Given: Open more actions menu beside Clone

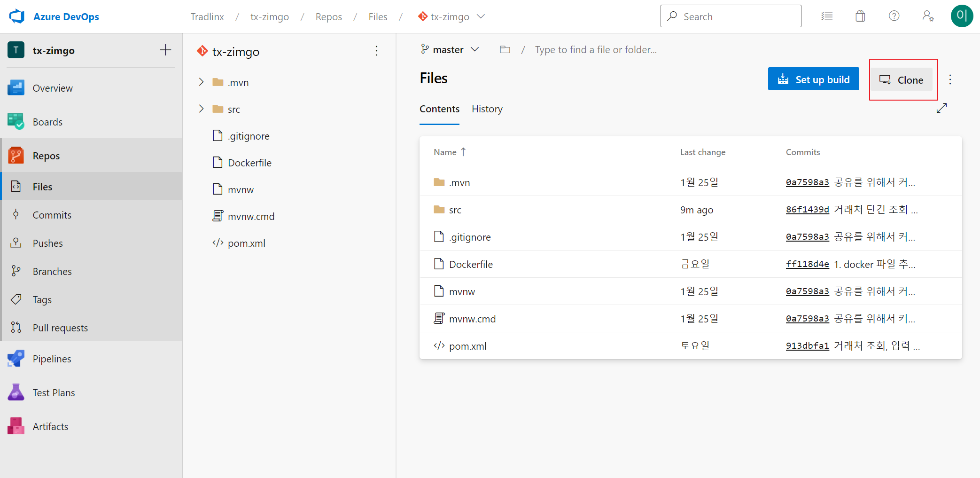Looking at the screenshot, I should click(x=950, y=79).
